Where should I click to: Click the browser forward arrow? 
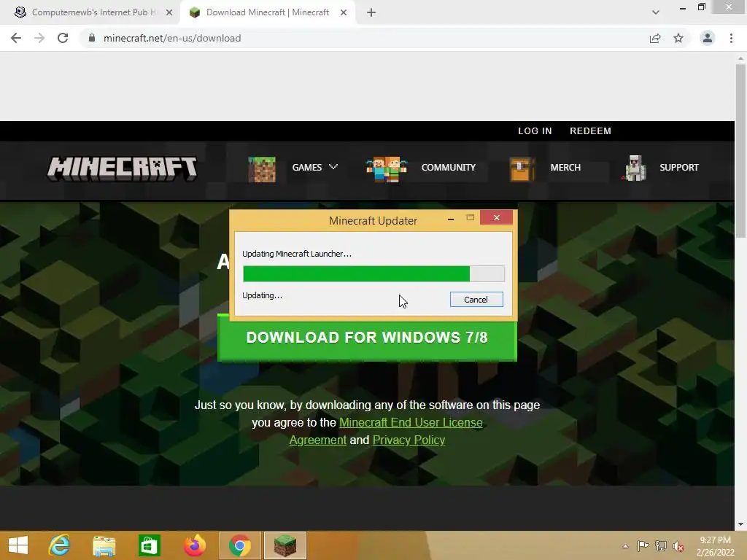[39, 38]
